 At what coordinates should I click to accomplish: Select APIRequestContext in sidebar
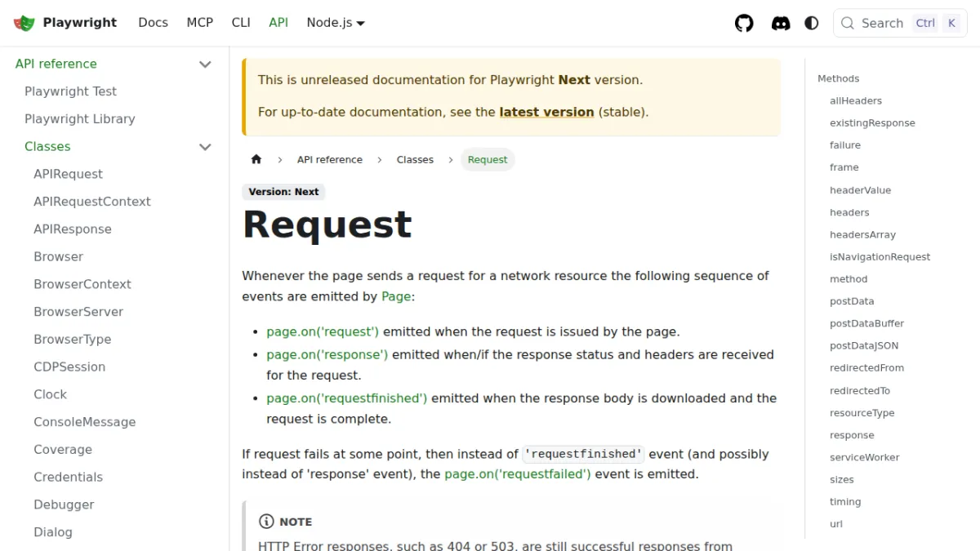pos(92,202)
